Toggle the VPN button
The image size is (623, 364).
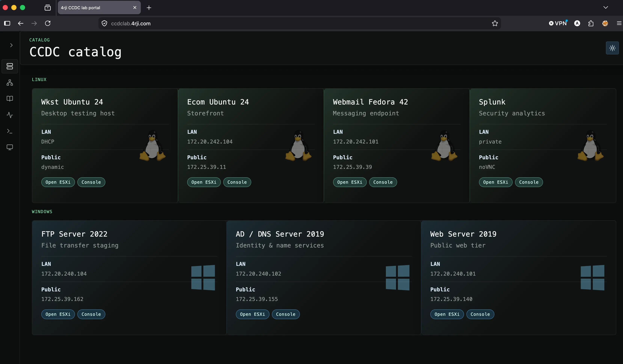(558, 23)
